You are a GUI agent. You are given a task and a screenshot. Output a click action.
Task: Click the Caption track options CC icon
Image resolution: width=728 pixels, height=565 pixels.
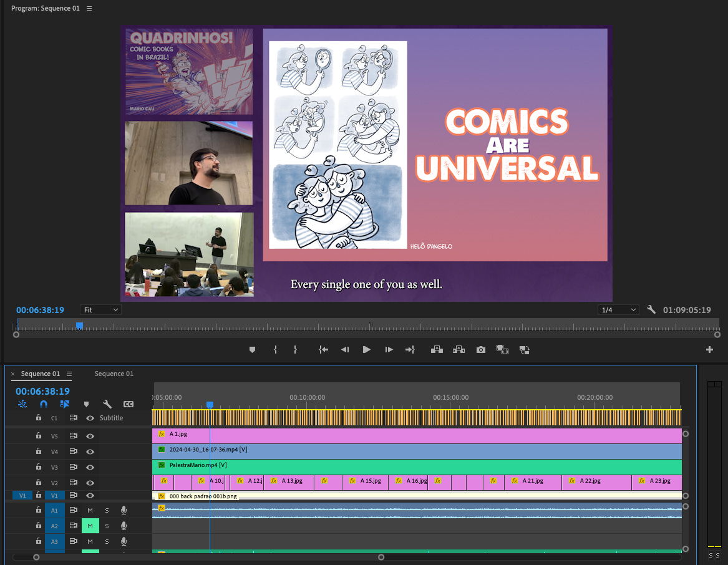coord(129,404)
